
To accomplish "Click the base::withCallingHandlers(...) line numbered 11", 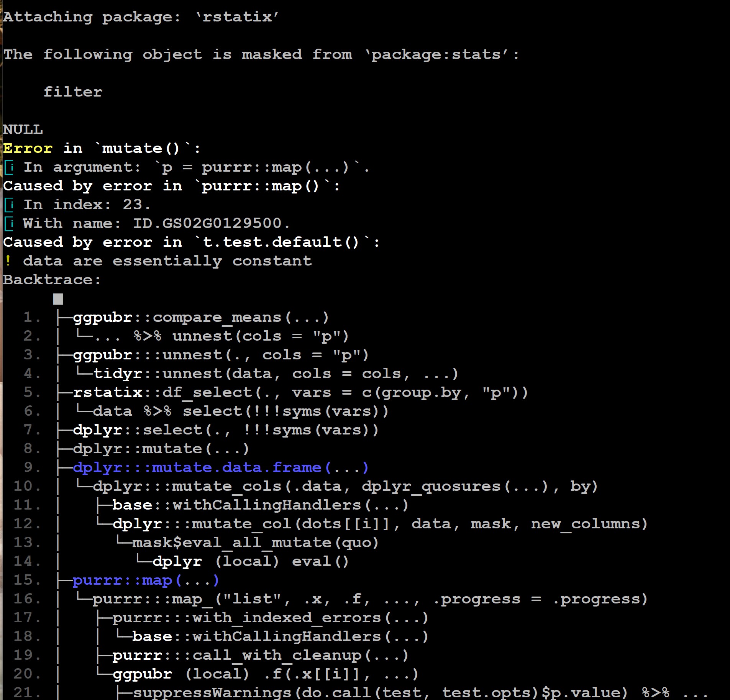I will (x=261, y=505).
